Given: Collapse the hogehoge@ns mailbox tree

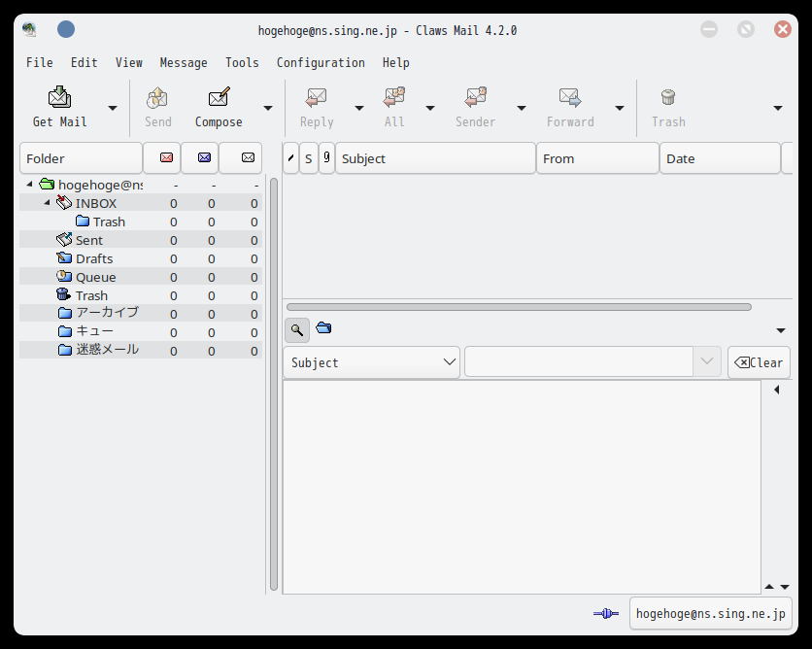Looking at the screenshot, I should 29,184.
